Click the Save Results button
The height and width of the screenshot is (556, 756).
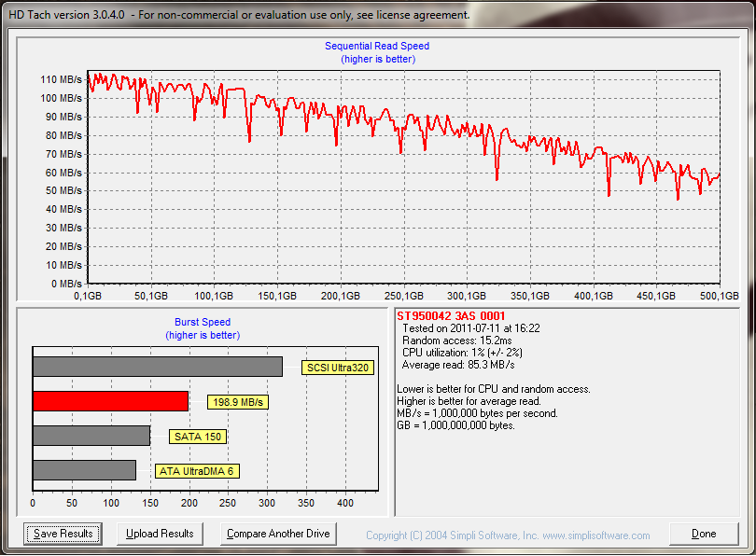(x=63, y=534)
